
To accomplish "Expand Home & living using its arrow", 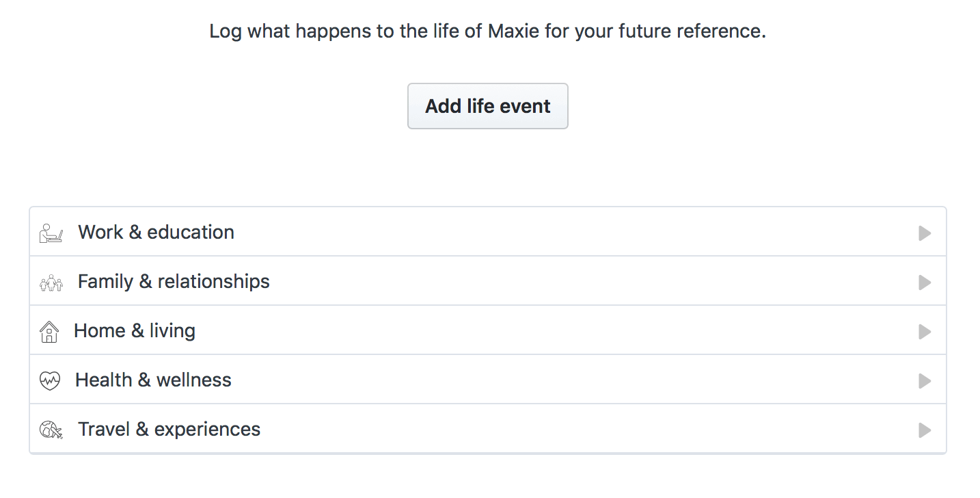I will (x=925, y=332).
